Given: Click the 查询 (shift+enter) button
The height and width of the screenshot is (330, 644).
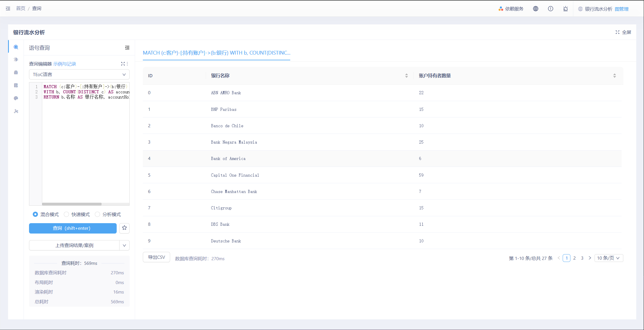Looking at the screenshot, I should pos(73,228).
